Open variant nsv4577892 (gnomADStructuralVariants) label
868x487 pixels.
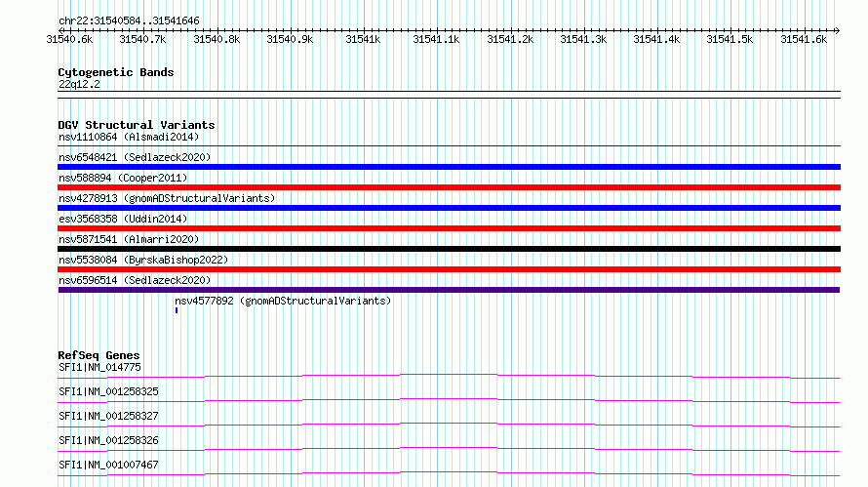coord(283,301)
